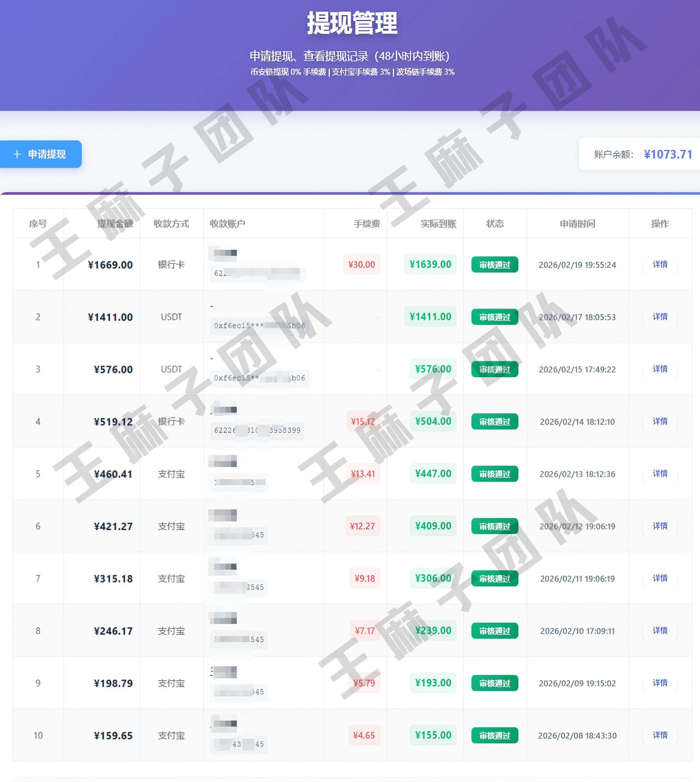The image size is (700, 782).
Task: Click the red ¥30.00 handling fee value
Action: point(361,265)
